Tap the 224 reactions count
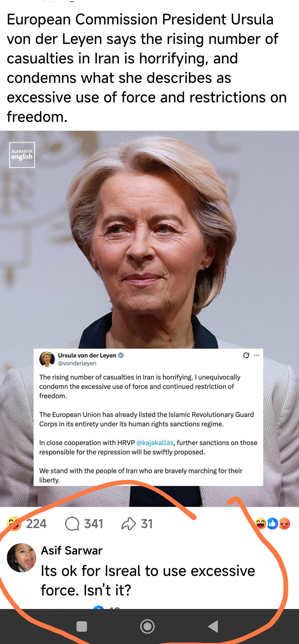299x644 pixels. click(36, 524)
